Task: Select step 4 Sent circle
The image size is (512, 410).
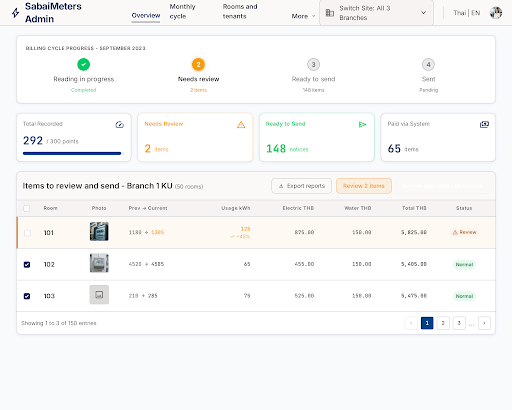Action: 428,64
